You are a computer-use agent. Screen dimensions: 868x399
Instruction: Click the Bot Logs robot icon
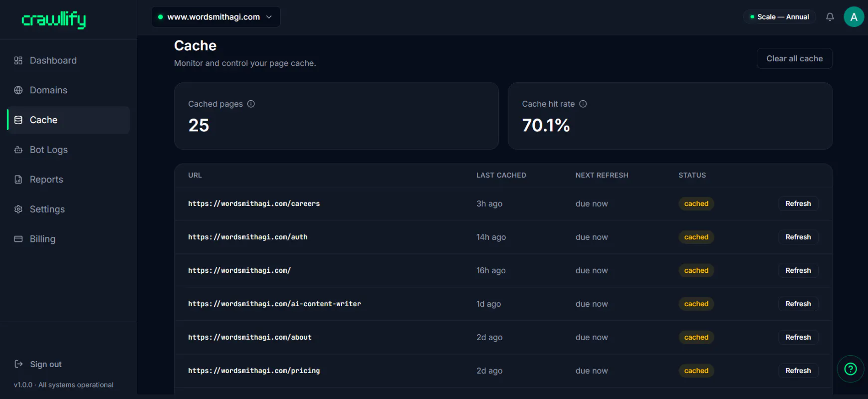click(x=18, y=150)
